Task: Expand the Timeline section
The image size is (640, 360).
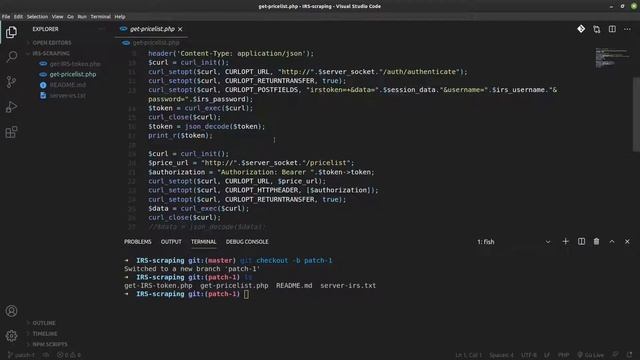Action: pyautogui.click(x=44, y=333)
